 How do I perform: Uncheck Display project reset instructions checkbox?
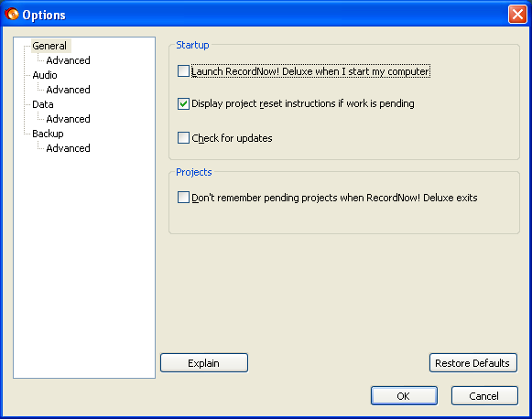183,103
